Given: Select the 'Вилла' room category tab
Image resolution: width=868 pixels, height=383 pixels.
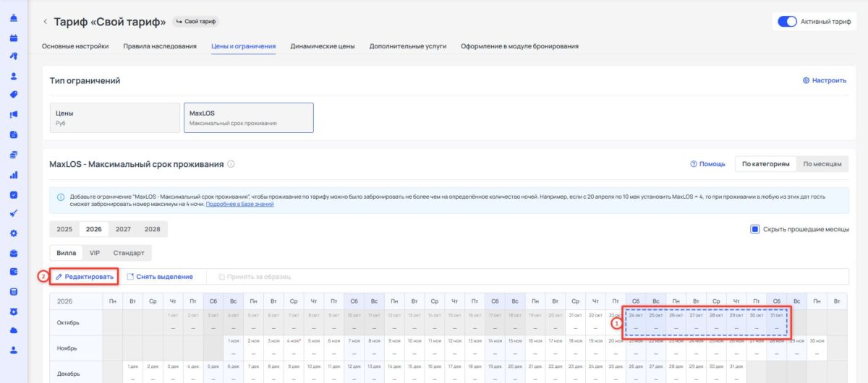Looking at the screenshot, I should (x=67, y=253).
